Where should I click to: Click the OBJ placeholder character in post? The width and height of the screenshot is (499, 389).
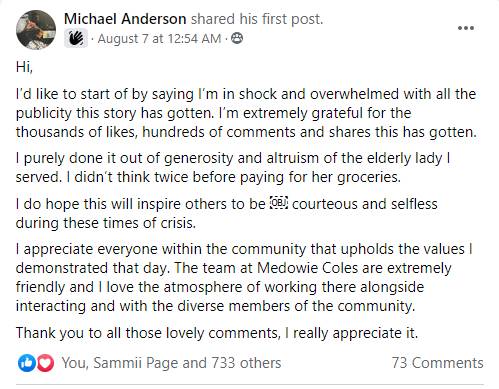pyautogui.click(x=279, y=203)
